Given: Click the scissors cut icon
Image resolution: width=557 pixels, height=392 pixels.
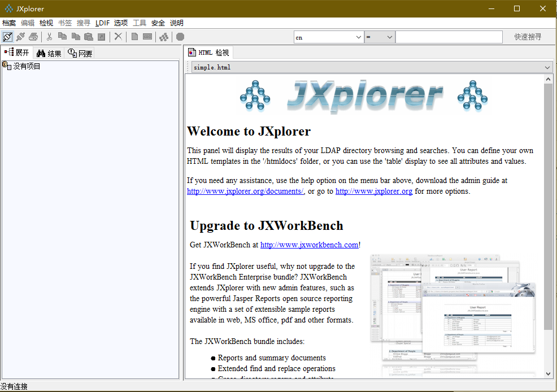Looking at the screenshot, I should (x=49, y=37).
